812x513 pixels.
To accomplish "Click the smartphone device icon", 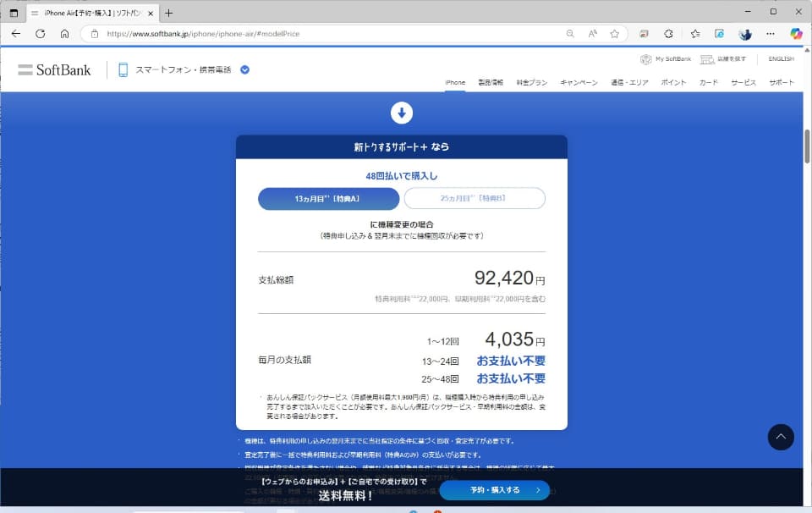I will (123, 69).
